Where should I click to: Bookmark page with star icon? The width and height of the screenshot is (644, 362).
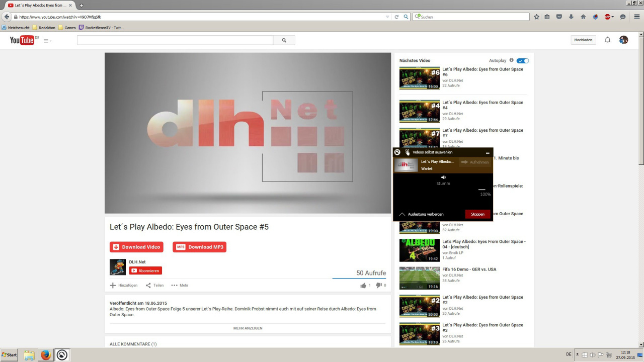pyautogui.click(x=536, y=17)
